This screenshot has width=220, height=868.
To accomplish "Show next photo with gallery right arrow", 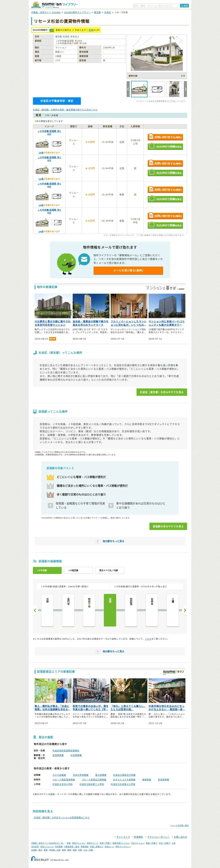I will pyautogui.click(x=185, y=89).
